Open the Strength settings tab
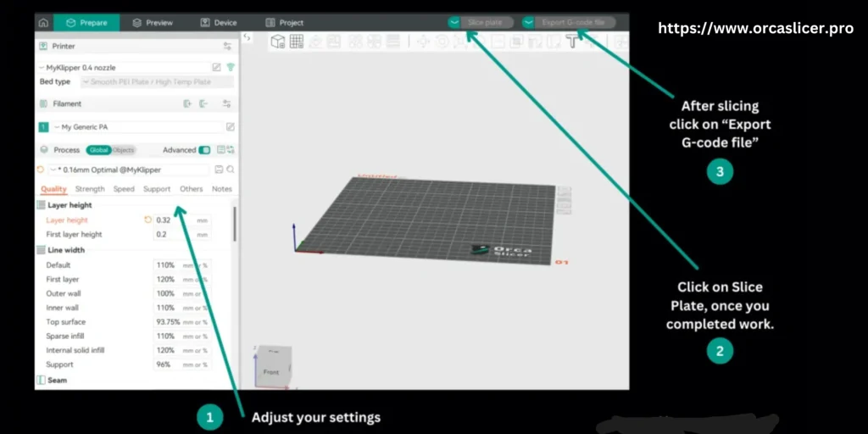This screenshot has height=434, width=868. point(90,189)
